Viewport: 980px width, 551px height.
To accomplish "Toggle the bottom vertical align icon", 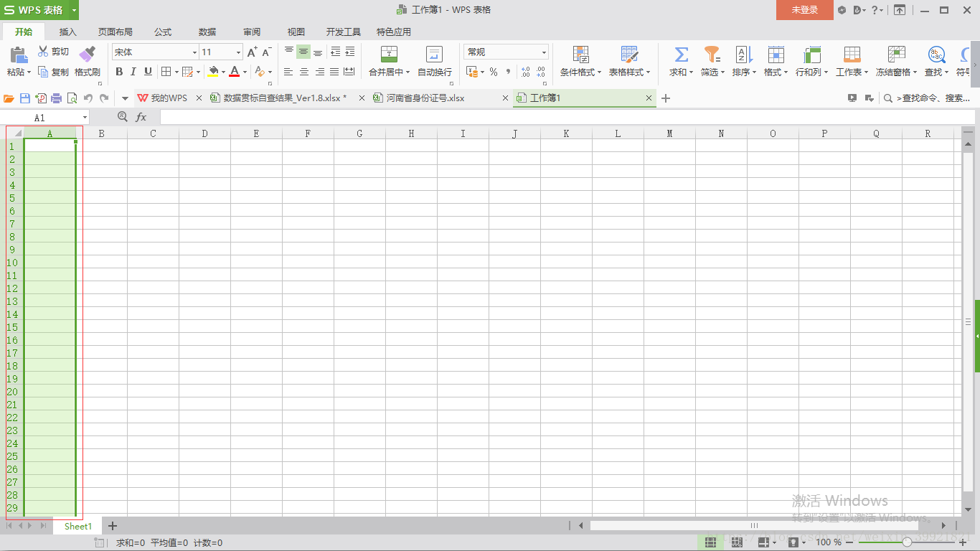I will [x=318, y=52].
